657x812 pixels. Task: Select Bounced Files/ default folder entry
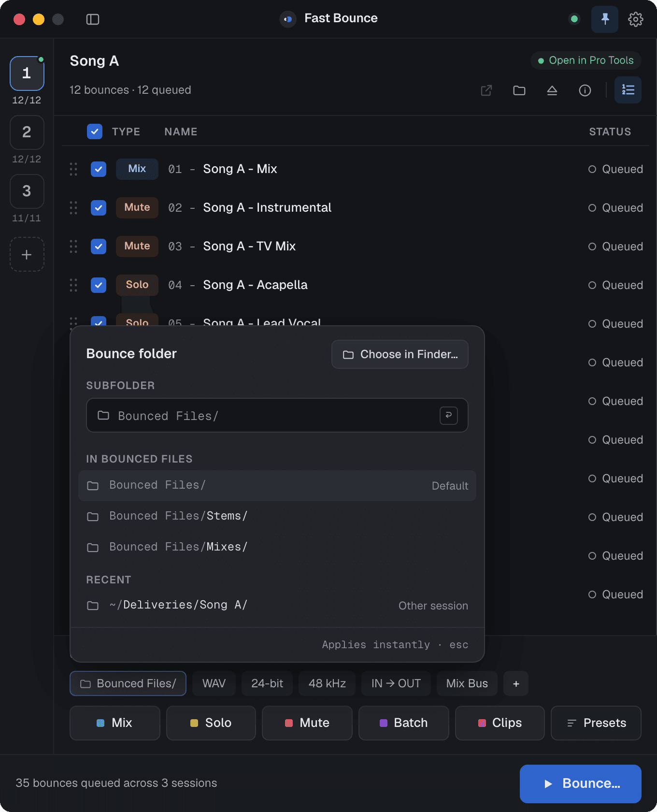pyautogui.click(x=277, y=486)
